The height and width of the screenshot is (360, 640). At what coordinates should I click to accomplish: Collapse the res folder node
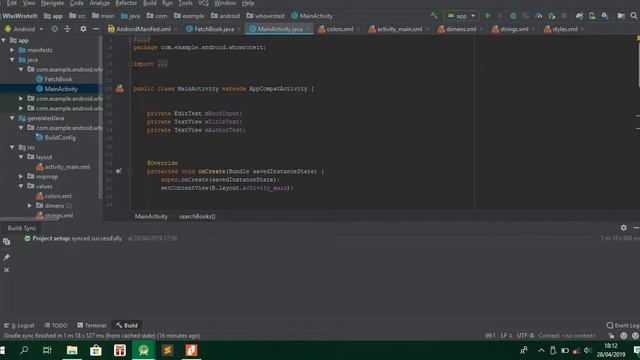[x=12, y=147]
